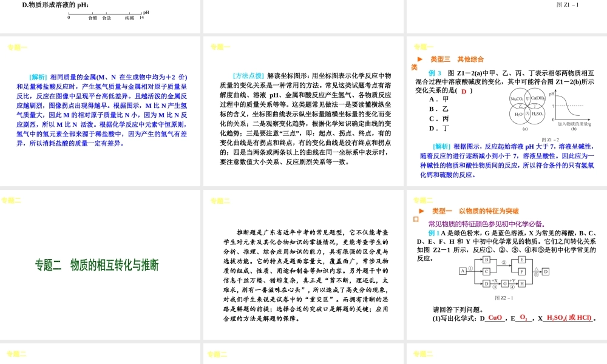Click the four-circle diagram labelled (a)
This screenshot has width=607, height=364.
(527, 106)
